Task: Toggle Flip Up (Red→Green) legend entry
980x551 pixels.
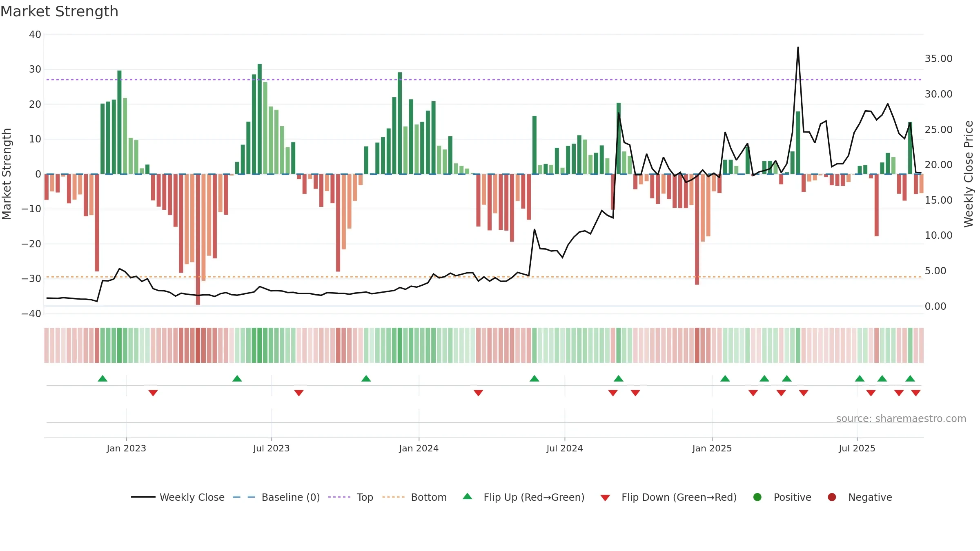Action: click(x=523, y=497)
